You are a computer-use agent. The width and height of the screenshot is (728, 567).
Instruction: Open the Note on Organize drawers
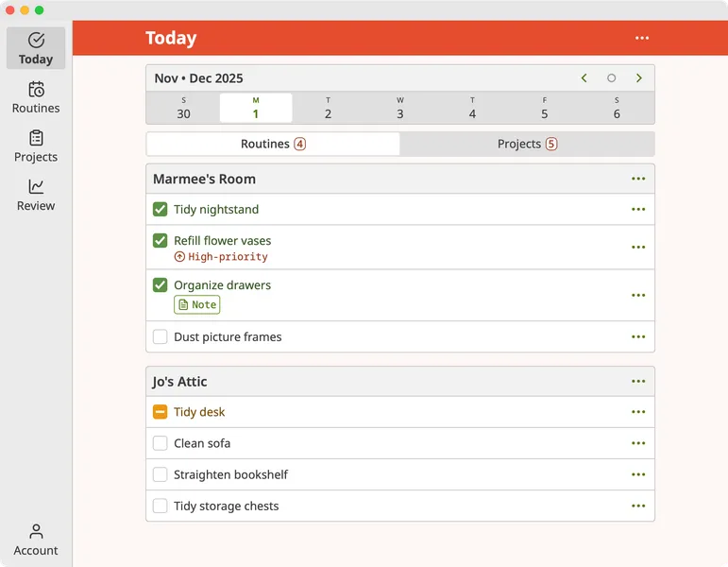coord(197,305)
